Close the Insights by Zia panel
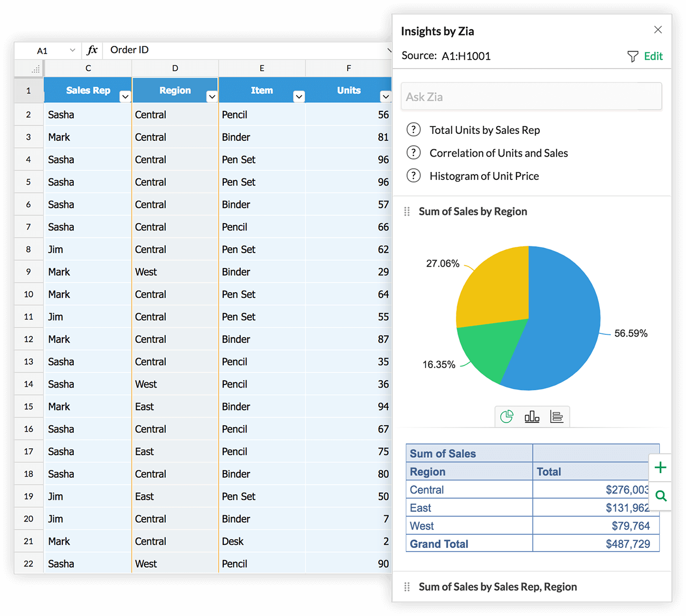 pos(658,30)
